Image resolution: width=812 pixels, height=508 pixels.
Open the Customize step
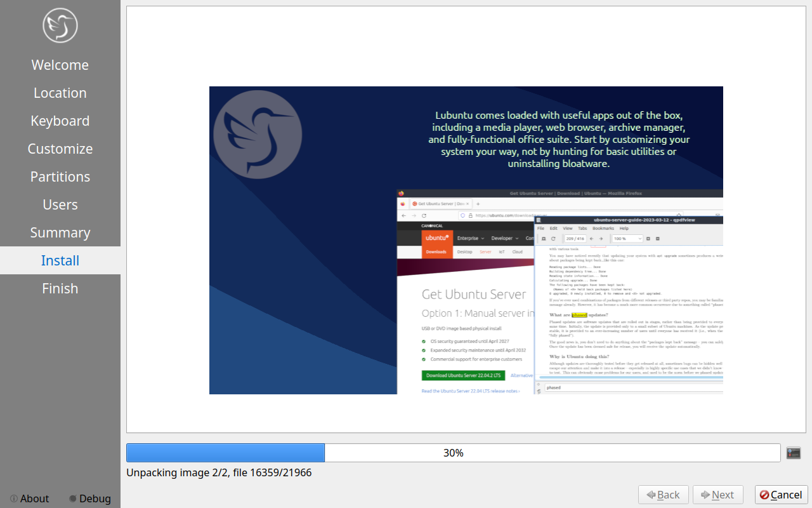coord(60,149)
